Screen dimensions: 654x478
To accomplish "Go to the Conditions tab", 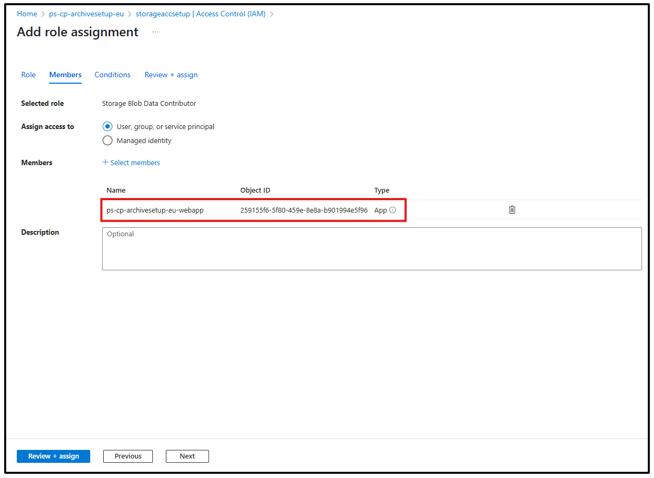I will tap(112, 75).
